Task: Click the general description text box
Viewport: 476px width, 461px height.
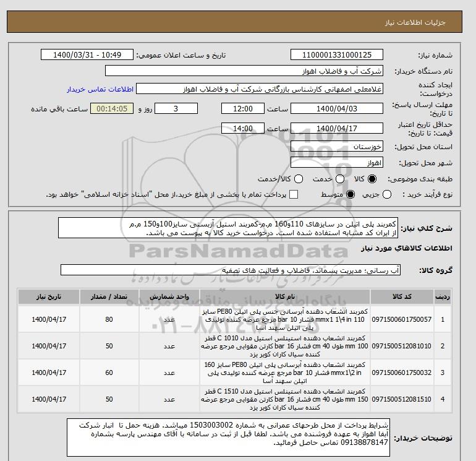Action: point(228,228)
